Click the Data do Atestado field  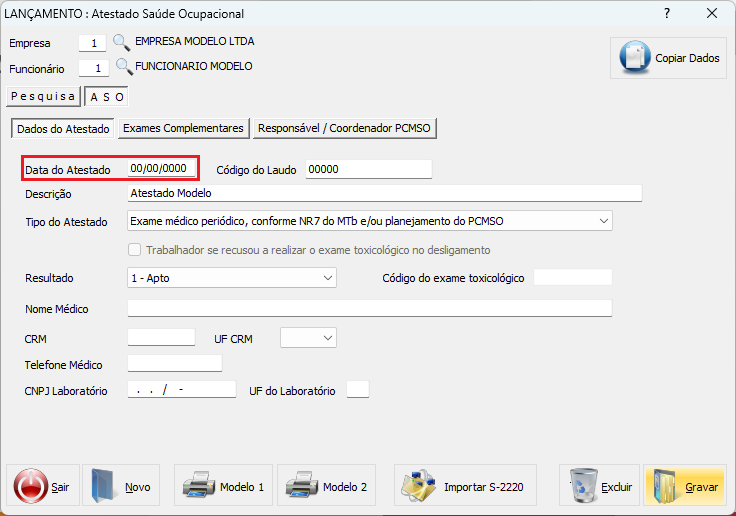click(162, 169)
